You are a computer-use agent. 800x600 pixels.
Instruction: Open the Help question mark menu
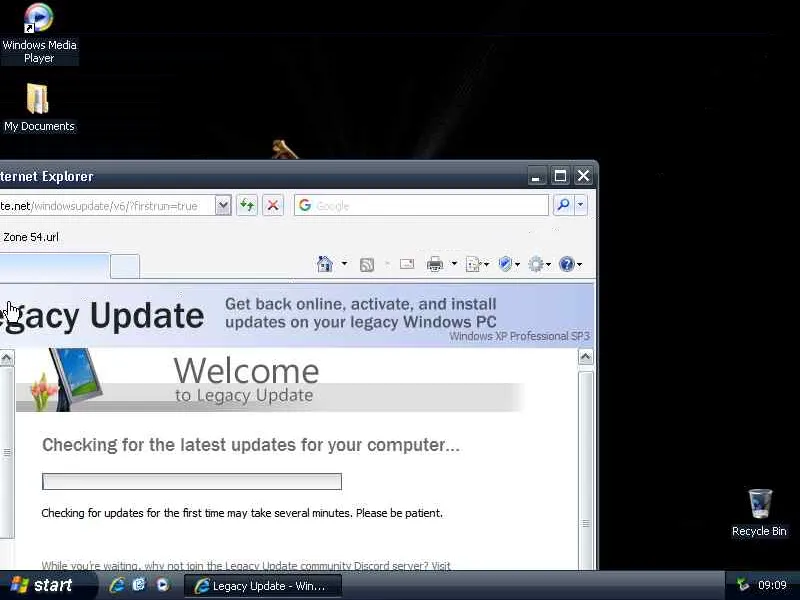[x=570, y=264]
